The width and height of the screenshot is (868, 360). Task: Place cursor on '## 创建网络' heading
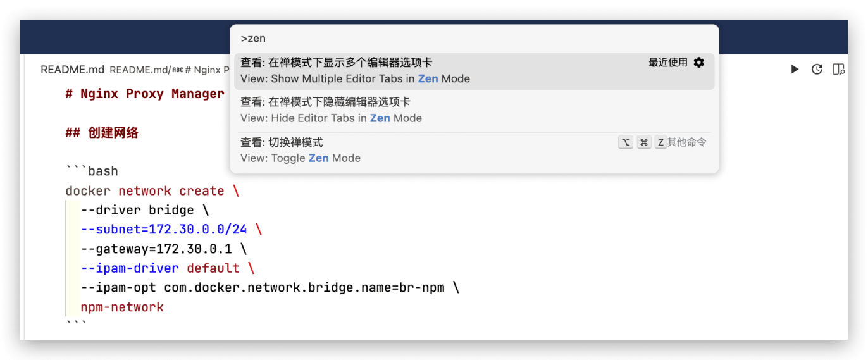(x=102, y=133)
